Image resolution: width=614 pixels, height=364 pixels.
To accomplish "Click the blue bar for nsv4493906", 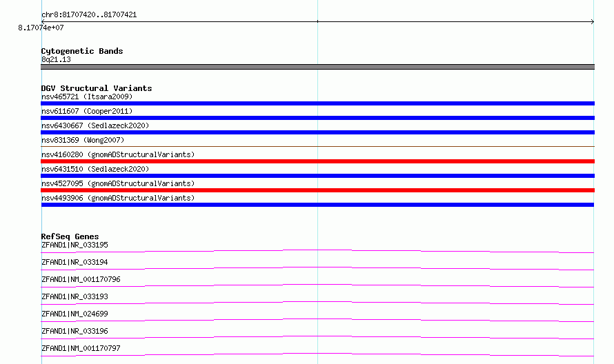I will [317, 205].
